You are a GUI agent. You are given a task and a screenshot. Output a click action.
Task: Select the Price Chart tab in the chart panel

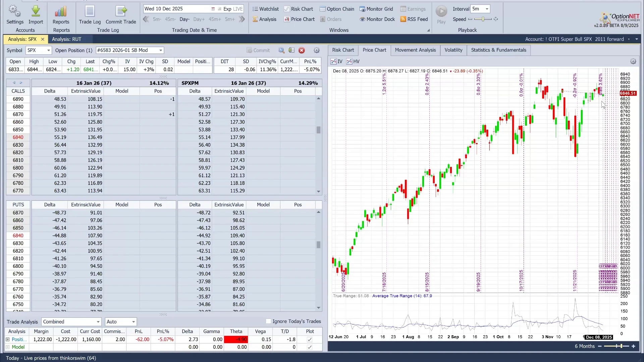[x=374, y=50]
